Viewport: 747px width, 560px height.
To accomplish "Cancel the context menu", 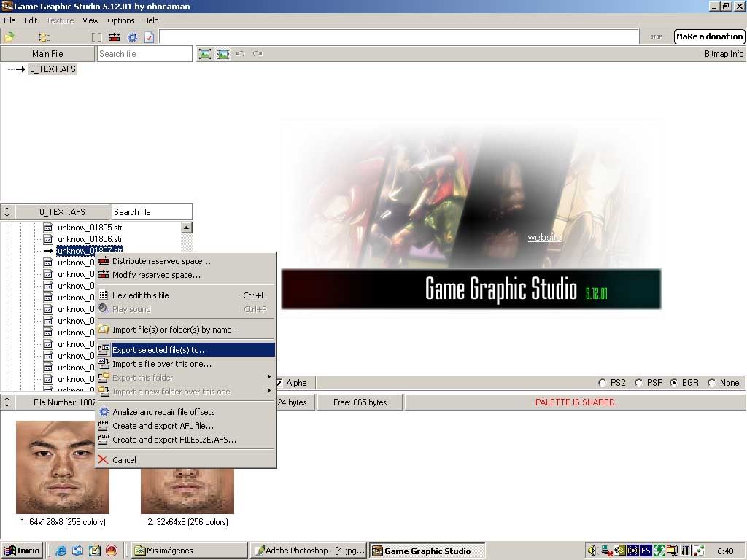I will click(186, 460).
